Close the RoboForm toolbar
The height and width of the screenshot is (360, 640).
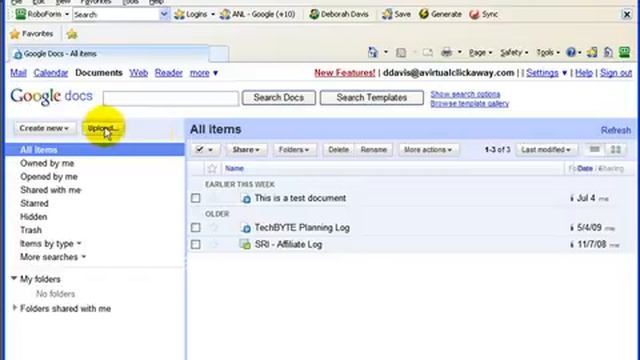pyautogui.click(x=627, y=15)
